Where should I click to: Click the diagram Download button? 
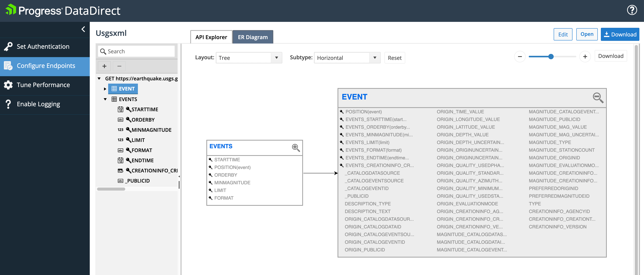coord(610,56)
